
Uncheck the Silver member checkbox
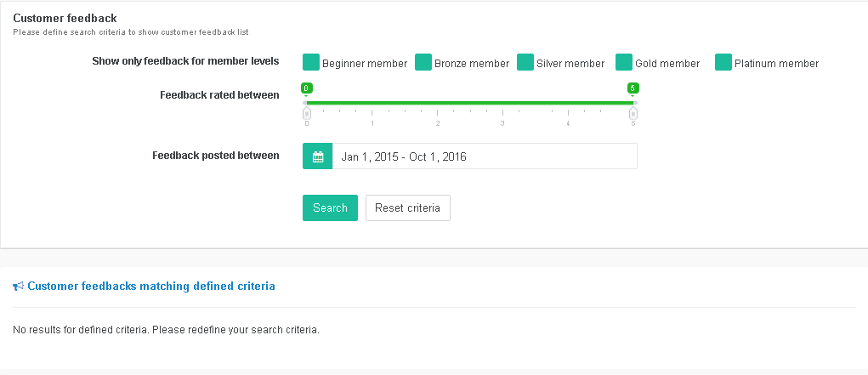(525, 63)
